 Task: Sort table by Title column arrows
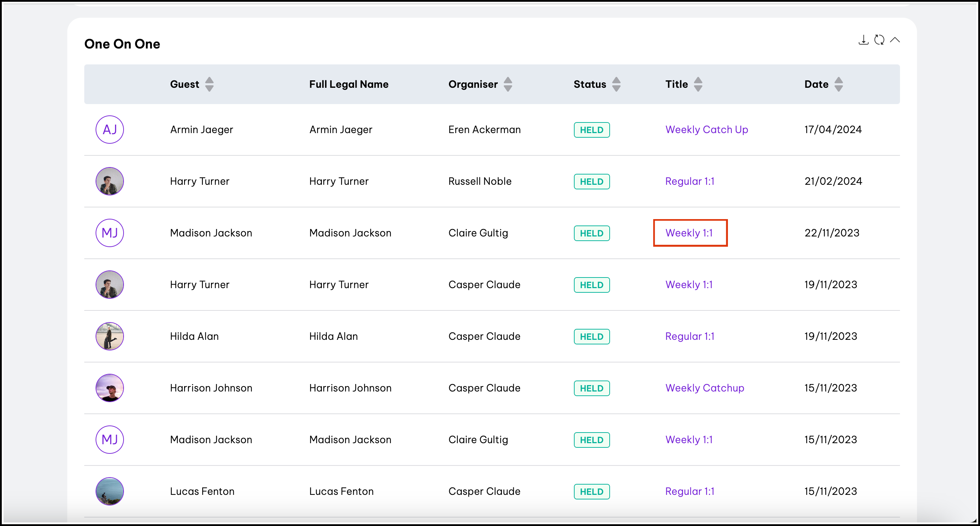coord(698,84)
